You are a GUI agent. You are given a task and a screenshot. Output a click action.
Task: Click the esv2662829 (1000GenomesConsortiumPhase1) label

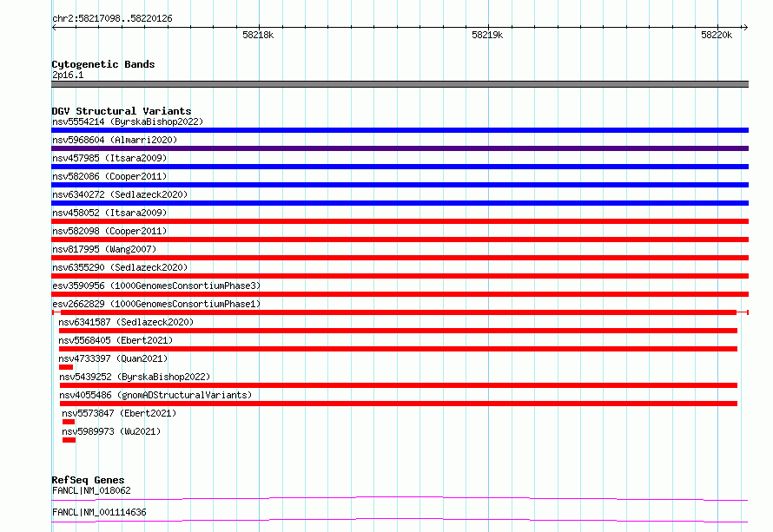(156, 304)
